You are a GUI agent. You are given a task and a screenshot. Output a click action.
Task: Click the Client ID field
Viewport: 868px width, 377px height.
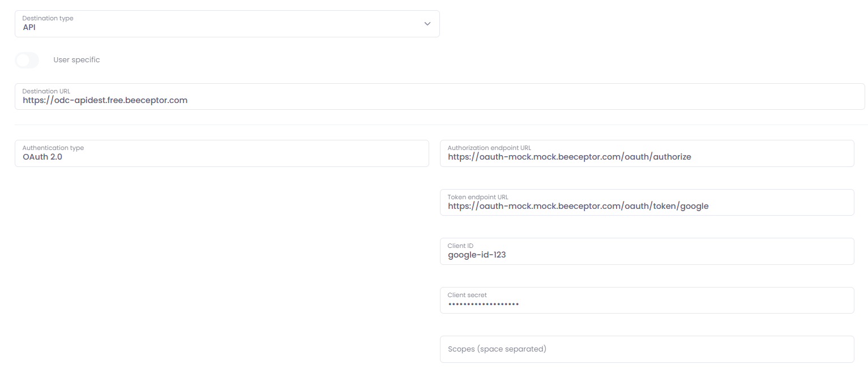pos(647,251)
